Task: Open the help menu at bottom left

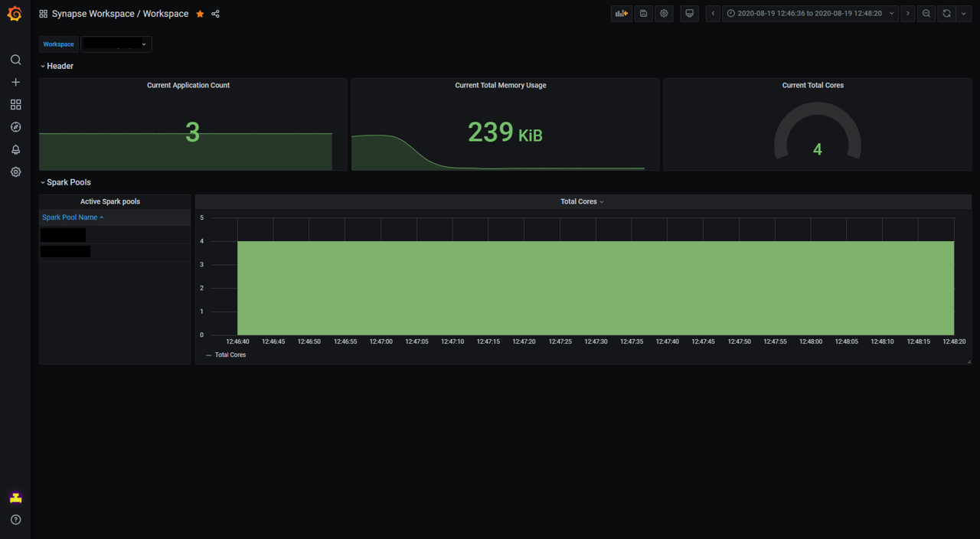Action: coord(15,519)
